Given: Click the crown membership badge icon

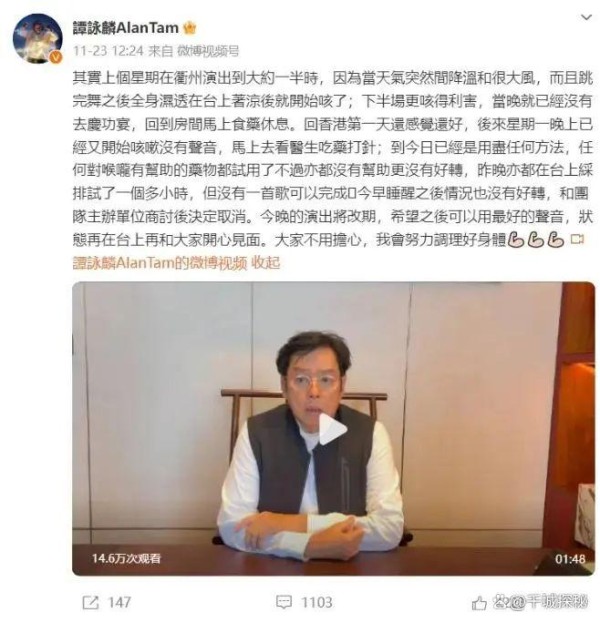Looking at the screenshot, I should click(x=190, y=28).
